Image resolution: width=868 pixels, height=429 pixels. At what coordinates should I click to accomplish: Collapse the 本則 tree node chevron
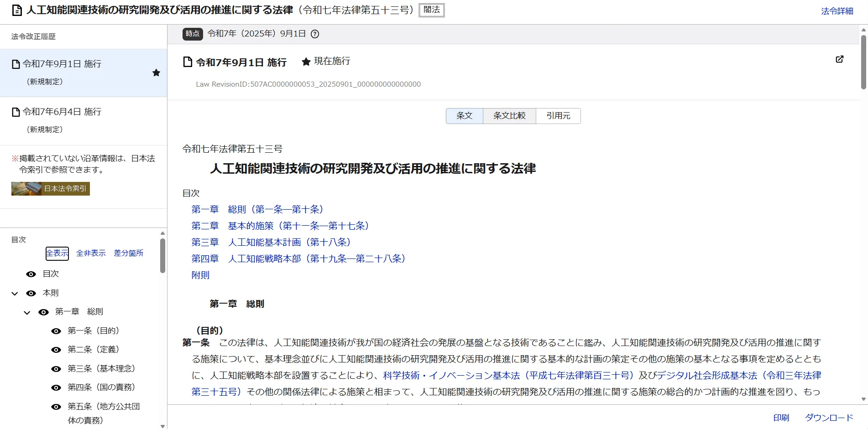15,294
